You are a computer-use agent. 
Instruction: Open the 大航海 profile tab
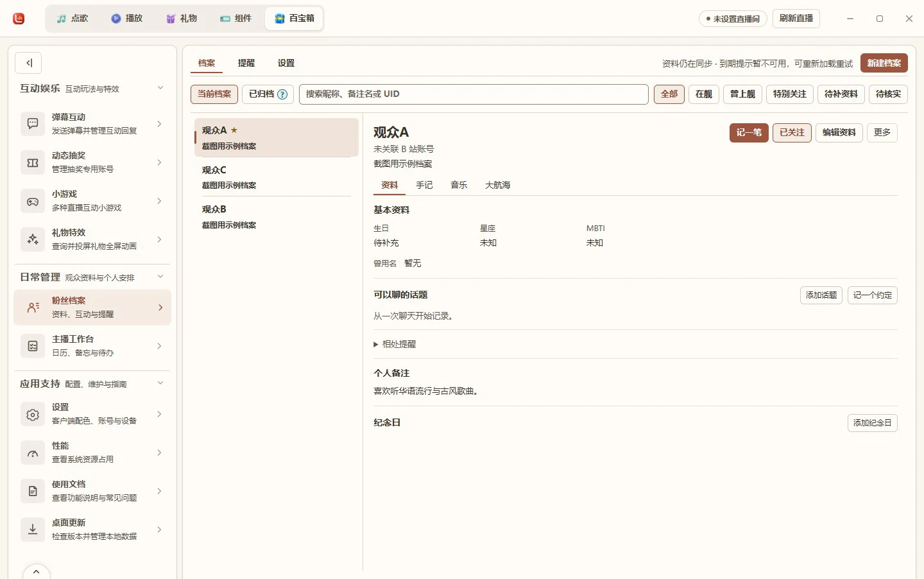[x=498, y=185]
